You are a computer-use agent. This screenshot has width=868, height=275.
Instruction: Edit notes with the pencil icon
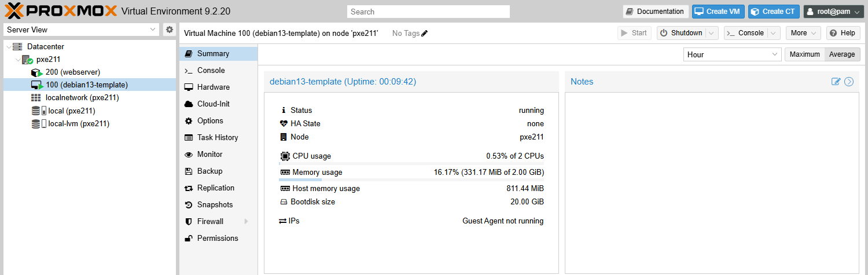pos(836,82)
